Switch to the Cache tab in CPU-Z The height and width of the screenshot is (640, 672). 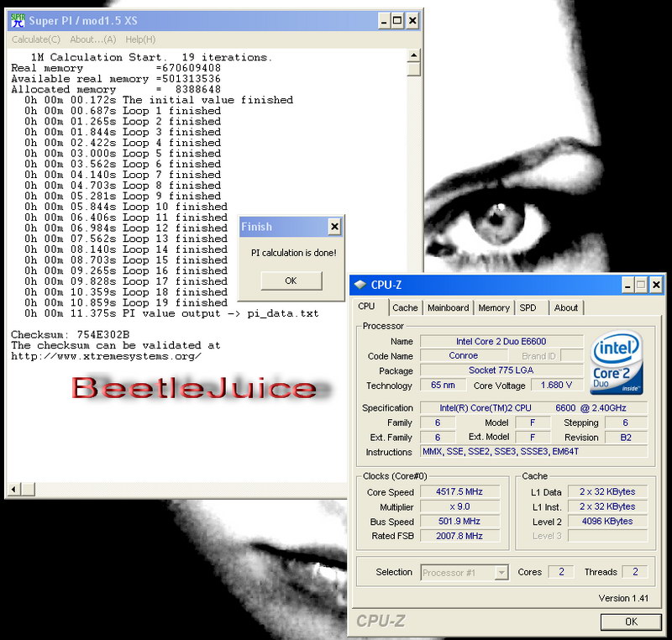click(x=405, y=307)
